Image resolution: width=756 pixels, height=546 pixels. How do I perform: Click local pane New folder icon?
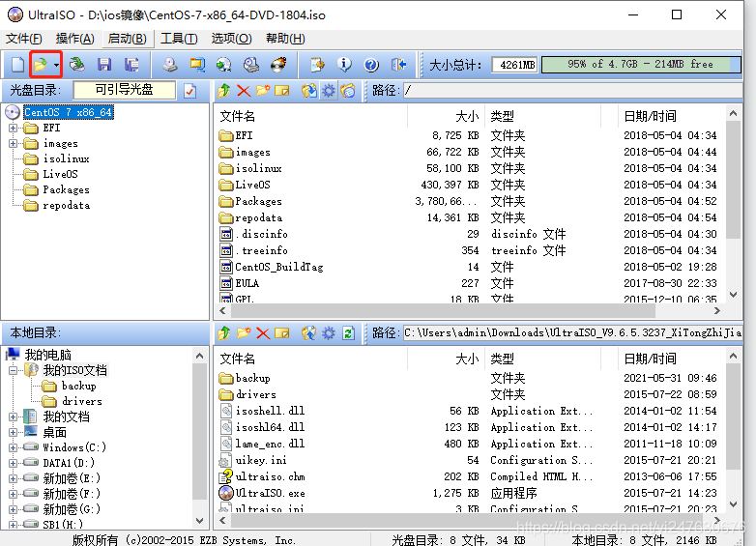click(x=244, y=333)
